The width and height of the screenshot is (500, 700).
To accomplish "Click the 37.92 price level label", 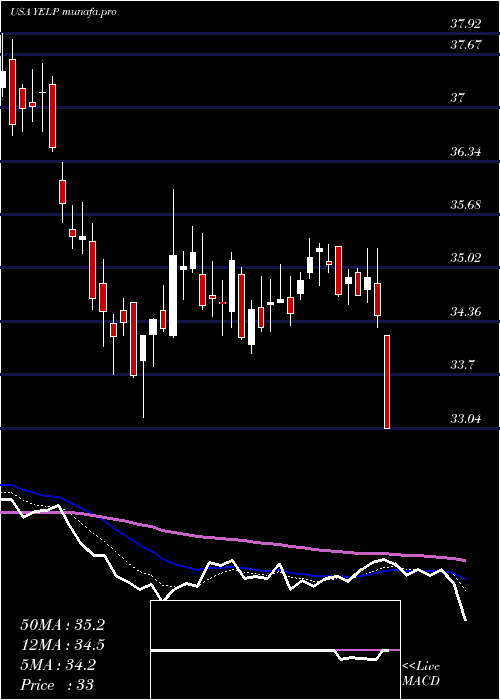I will tap(466, 24).
